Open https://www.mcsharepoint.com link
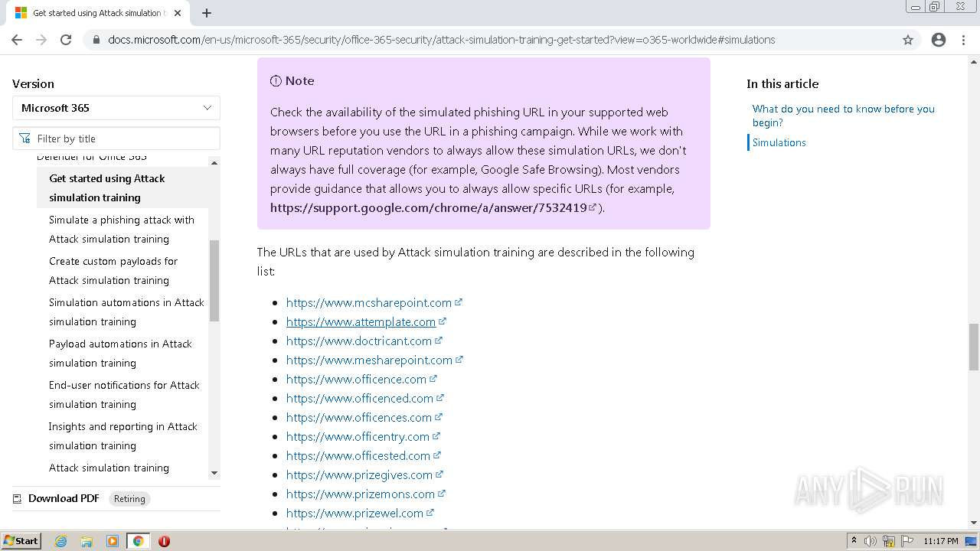 369,302
